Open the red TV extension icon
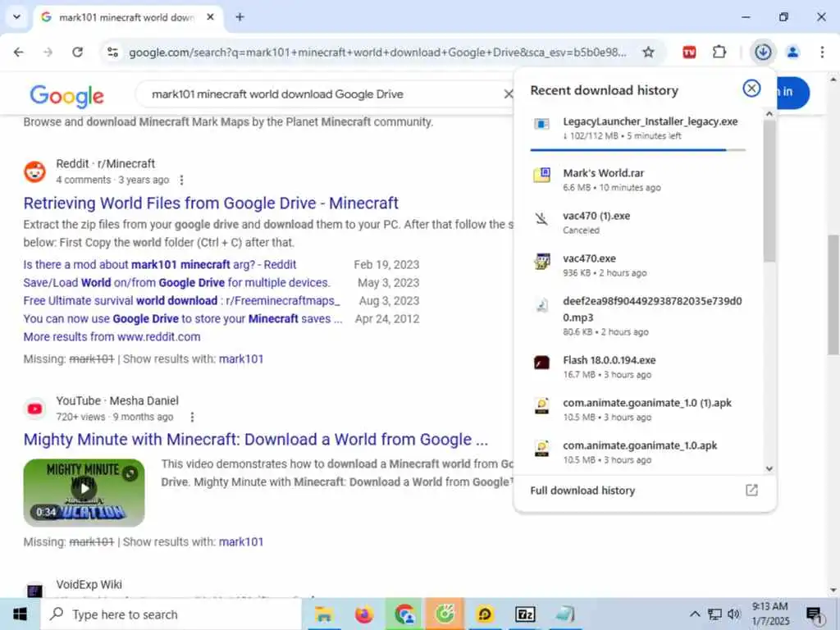Screen dimensions: 840x630 (x=689, y=52)
